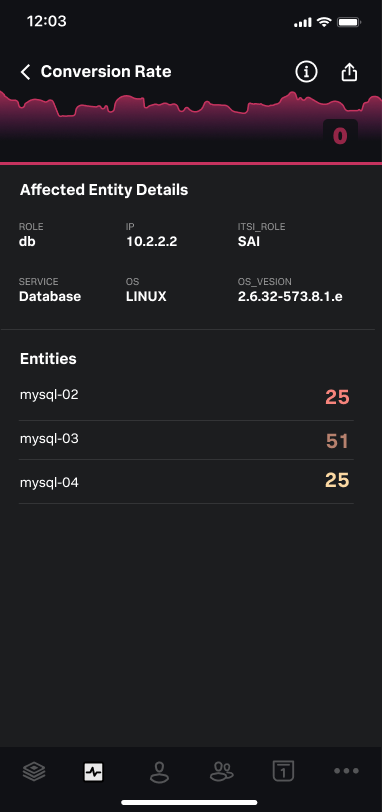
Task: Open the single person tab
Action: (x=159, y=772)
